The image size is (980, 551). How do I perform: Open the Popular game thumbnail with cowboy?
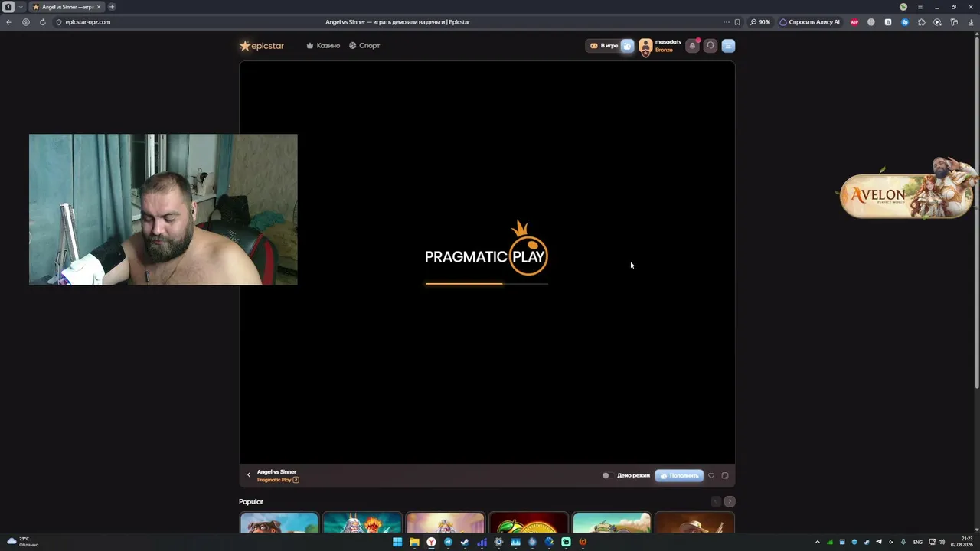click(x=694, y=523)
